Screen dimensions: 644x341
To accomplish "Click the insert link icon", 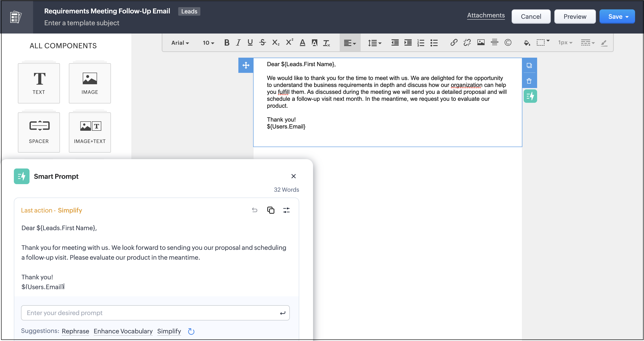I will 454,43.
